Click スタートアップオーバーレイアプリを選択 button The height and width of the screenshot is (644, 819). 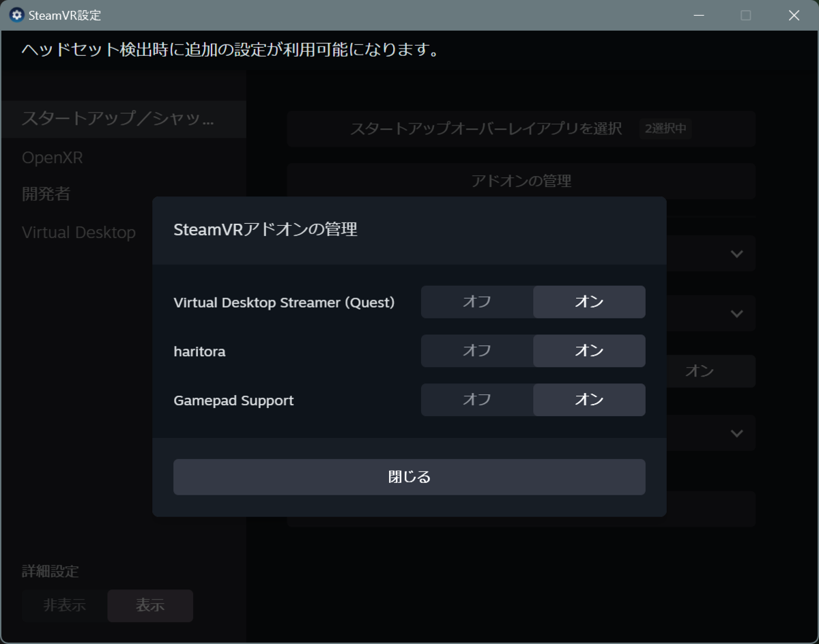[521, 128]
